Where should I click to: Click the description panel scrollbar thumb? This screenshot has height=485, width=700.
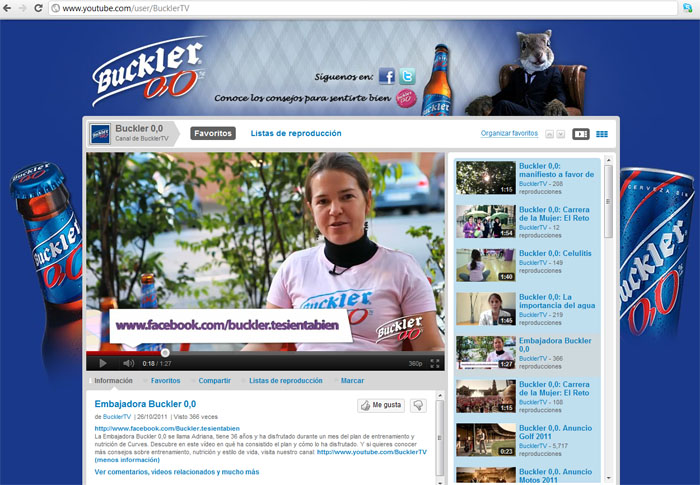pyautogui.click(x=440, y=438)
